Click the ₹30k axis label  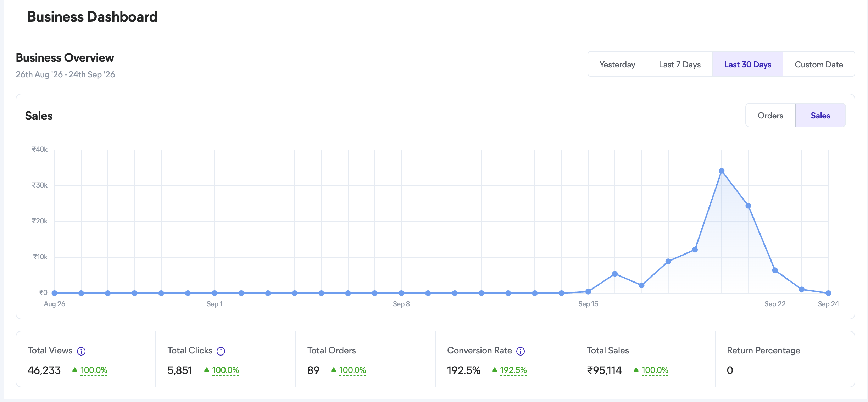[x=40, y=185]
